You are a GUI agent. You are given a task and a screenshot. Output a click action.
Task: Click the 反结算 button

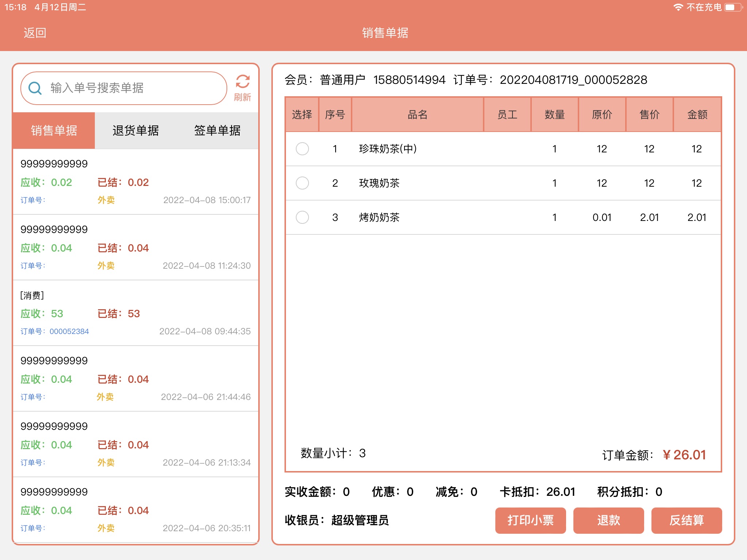coord(687,520)
